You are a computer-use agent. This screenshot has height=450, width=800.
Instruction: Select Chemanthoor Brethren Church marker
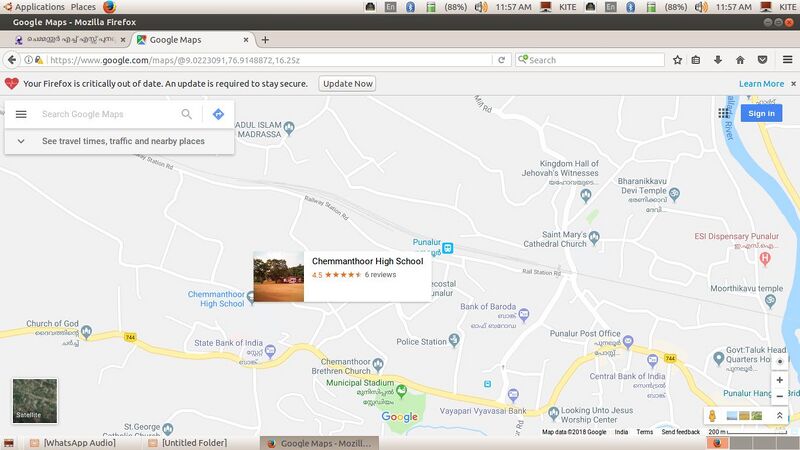pos(378,365)
